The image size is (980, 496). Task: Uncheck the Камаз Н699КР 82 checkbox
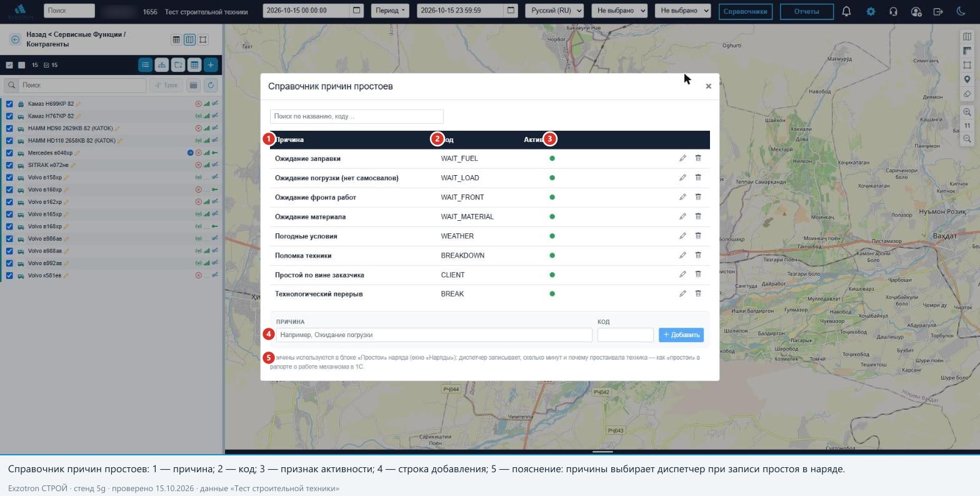[9, 104]
